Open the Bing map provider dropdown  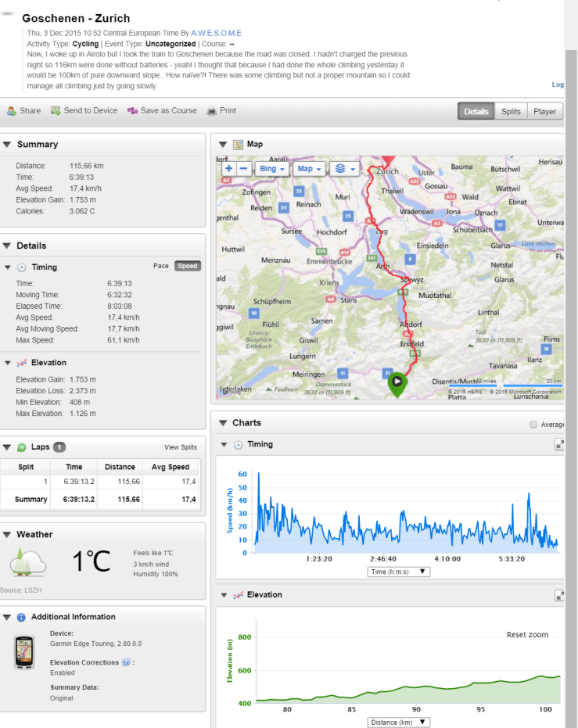click(272, 168)
